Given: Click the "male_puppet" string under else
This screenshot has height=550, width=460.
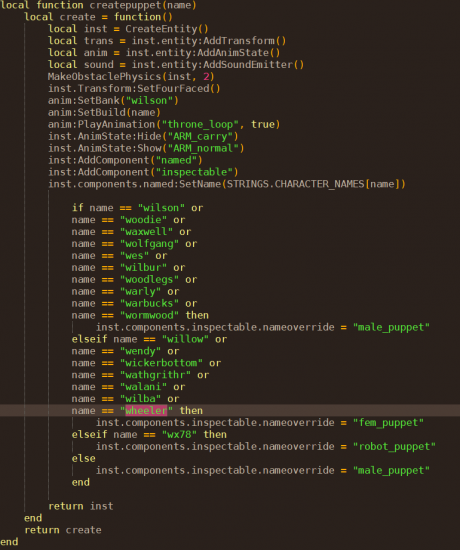Looking at the screenshot, I should pyautogui.click(x=391, y=470).
